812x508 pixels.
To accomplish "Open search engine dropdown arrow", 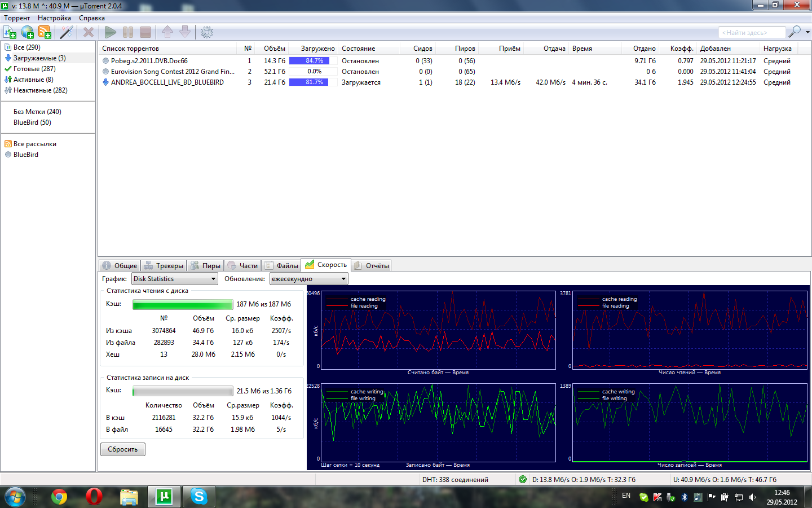I will click(807, 32).
